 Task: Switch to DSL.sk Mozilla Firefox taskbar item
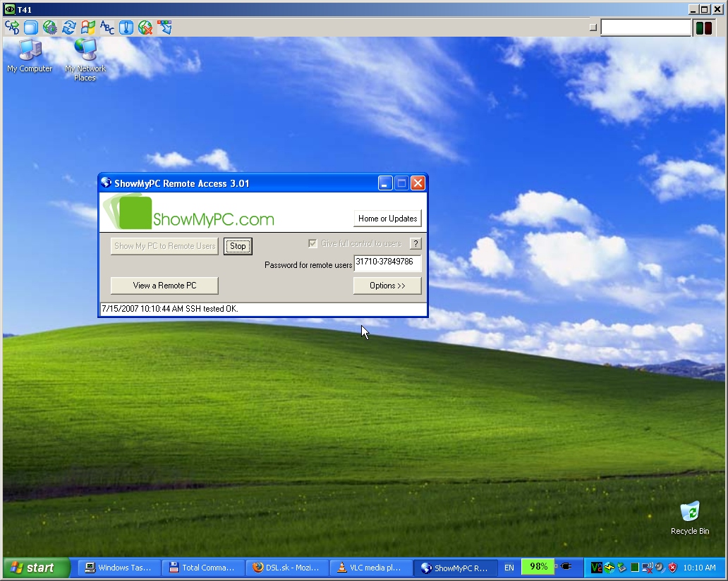pos(287,568)
